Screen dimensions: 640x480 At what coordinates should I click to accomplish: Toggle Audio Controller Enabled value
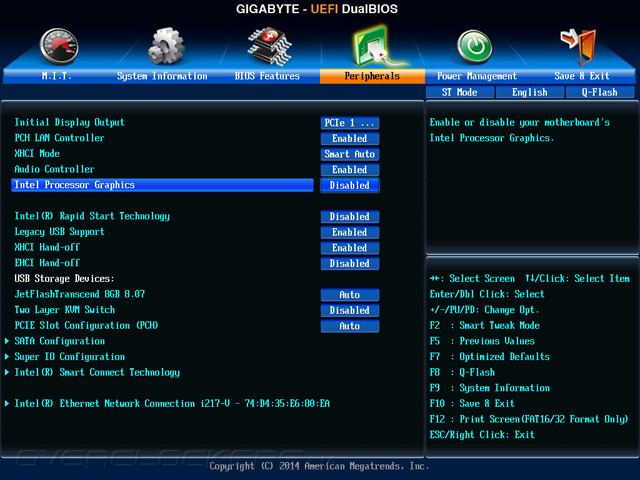[x=350, y=169]
